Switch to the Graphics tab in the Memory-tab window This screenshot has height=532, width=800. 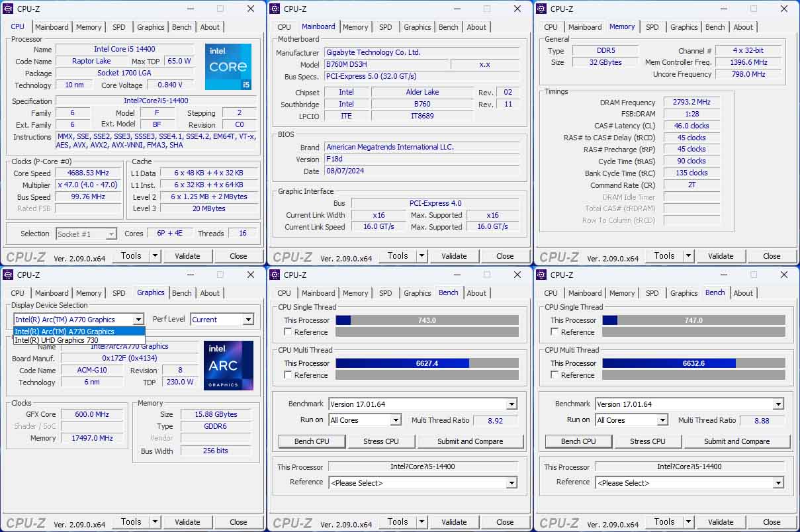tap(684, 27)
